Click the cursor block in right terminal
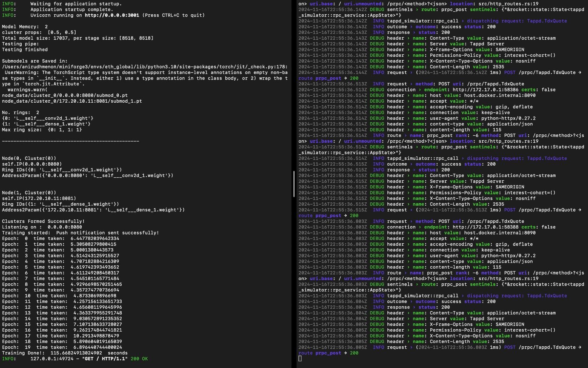Image resolution: width=588 pixels, height=368 pixels. (x=300, y=358)
